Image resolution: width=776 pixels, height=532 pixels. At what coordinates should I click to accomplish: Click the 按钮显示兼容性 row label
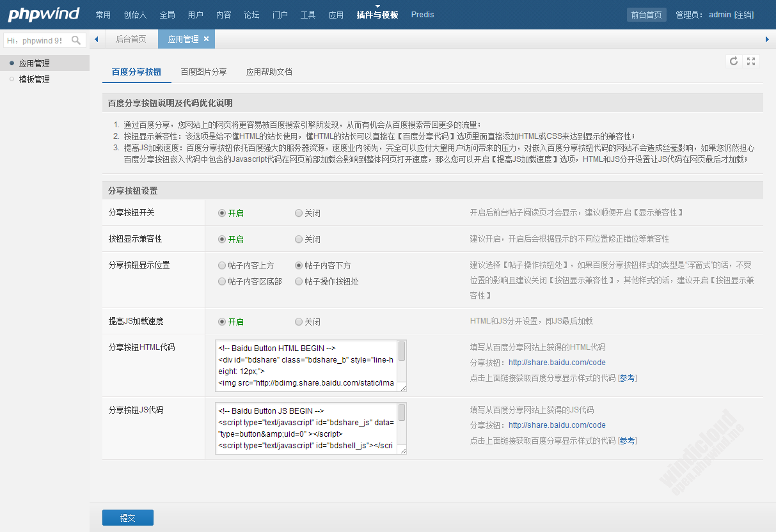pyautogui.click(x=135, y=239)
